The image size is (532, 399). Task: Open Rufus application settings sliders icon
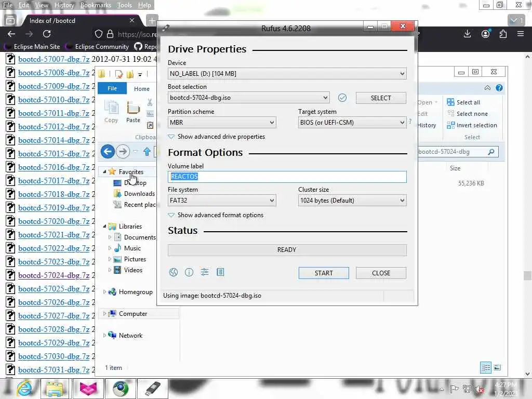coord(205,272)
